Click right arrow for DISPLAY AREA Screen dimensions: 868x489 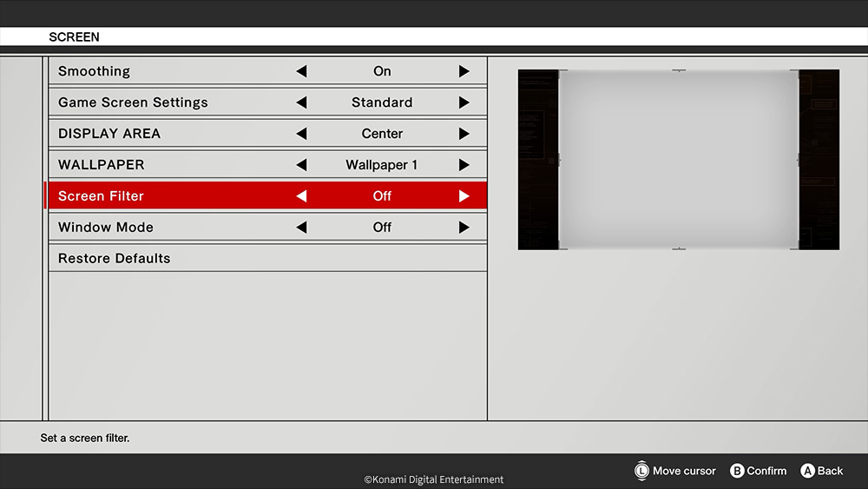464,134
